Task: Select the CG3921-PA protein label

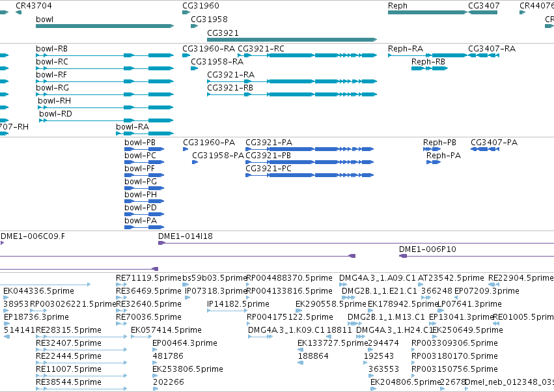Action: (269, 143)
